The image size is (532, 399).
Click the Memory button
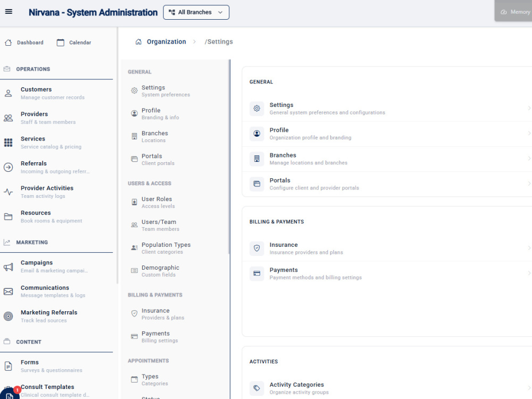click(x=514, y=12)
